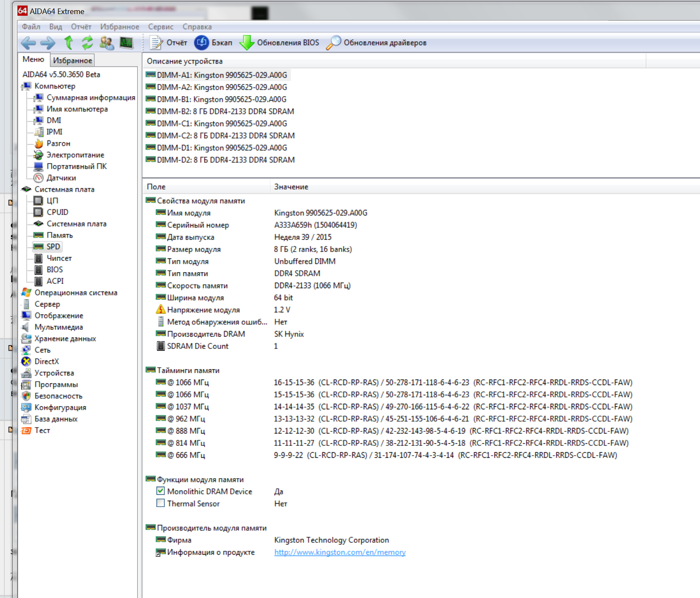
Task: Go back with the blue left arrow
Action: pos(28,43)
